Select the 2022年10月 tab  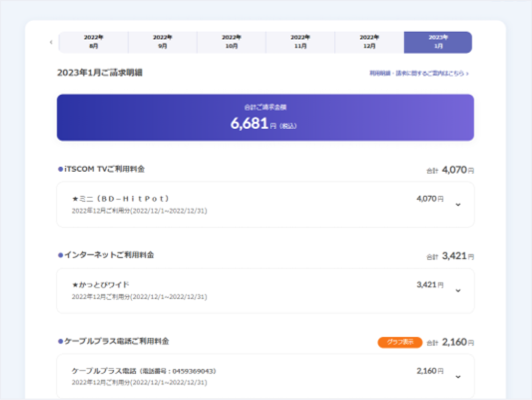[x=231, y=42]
